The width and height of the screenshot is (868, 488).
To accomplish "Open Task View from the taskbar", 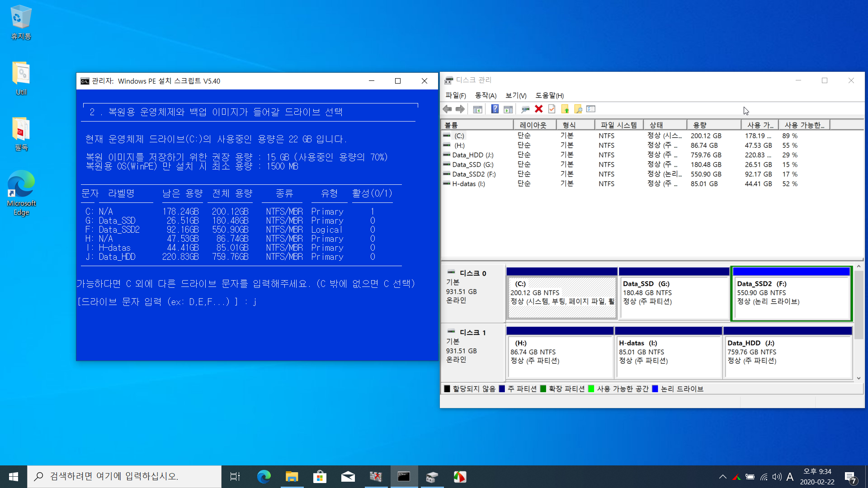I will click(x=235, y=477).
